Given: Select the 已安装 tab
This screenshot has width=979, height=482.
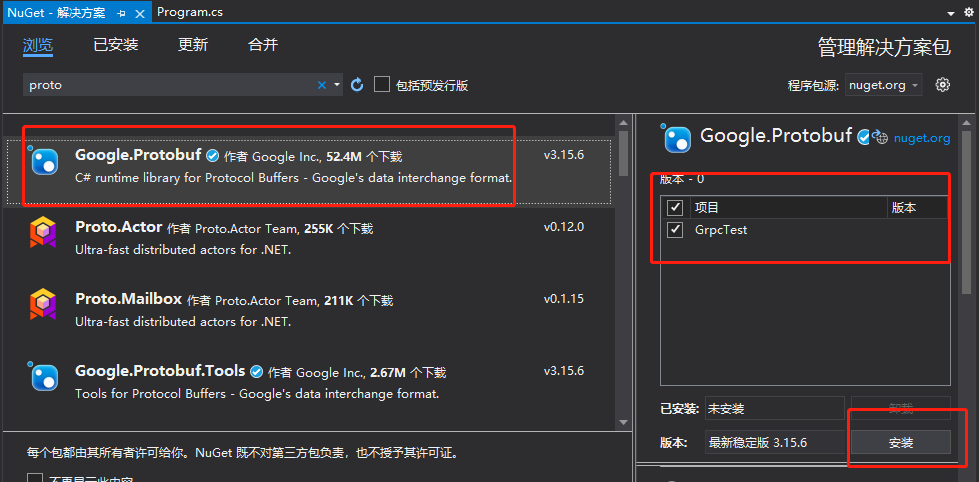Looking at the screenshot, I should [116, 45].
